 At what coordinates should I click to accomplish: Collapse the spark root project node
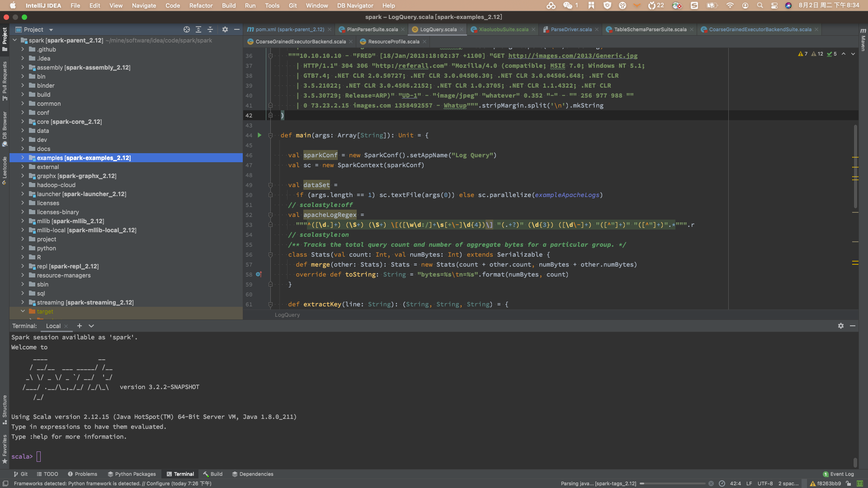(15, 40)
